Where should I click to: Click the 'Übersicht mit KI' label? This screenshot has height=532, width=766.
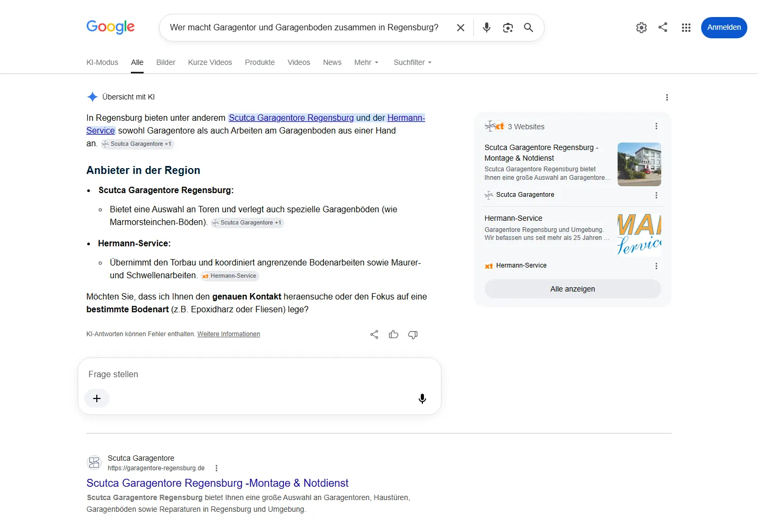click(128, 97)
